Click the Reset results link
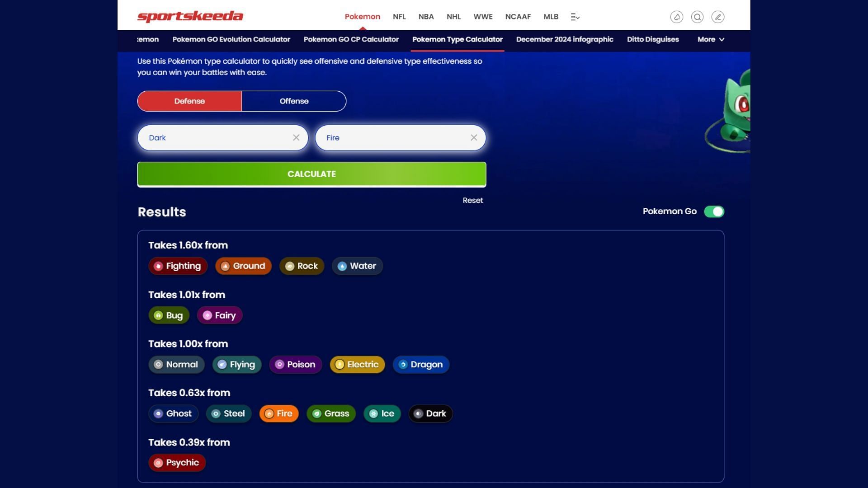The image size is (868, 488). 473,200
